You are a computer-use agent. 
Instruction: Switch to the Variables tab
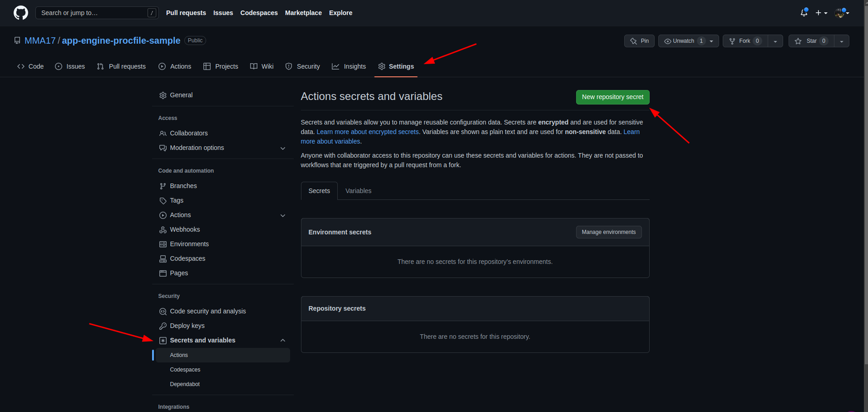pos(358,191)
